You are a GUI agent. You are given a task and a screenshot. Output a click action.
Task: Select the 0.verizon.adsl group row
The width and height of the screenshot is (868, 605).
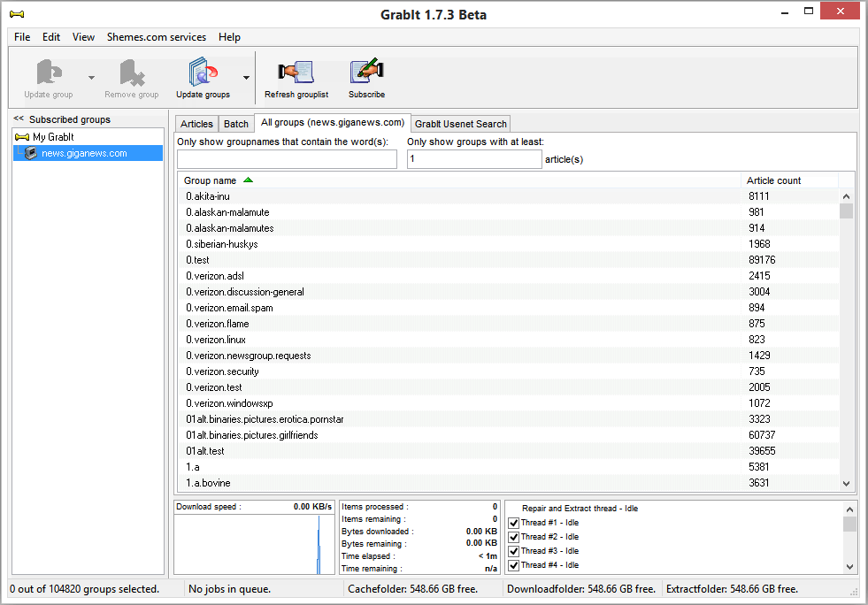click(x=510, y=276)
